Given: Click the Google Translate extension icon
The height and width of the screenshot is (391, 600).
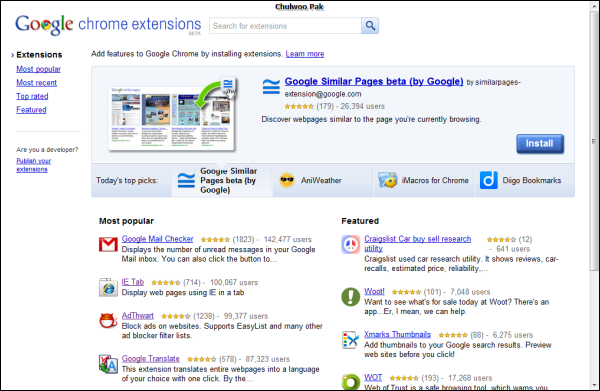Looking at the screenshot, I should click(x=108, y=364).
